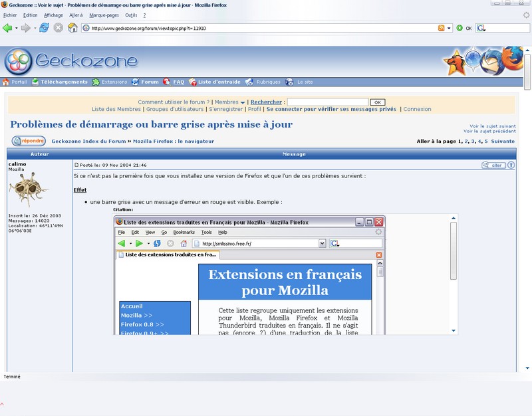
Task: Click the Terminé status bar text
Action: pos(12,377)
